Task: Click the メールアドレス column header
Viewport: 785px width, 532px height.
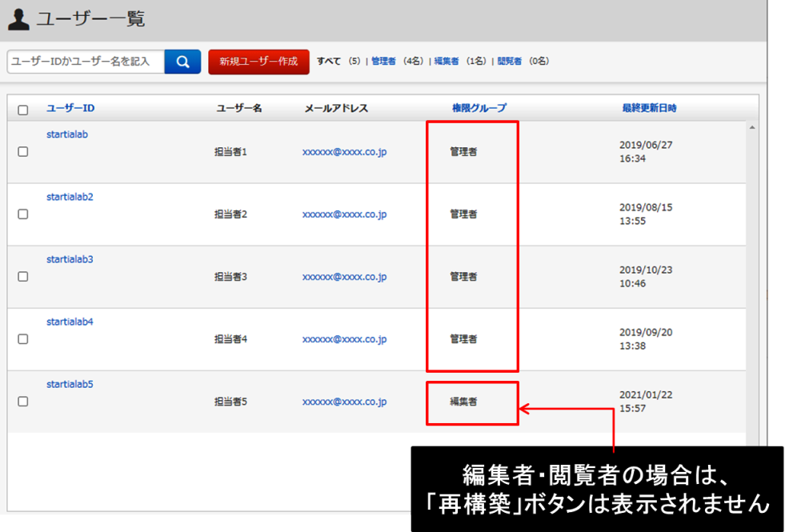Action: 336,108
